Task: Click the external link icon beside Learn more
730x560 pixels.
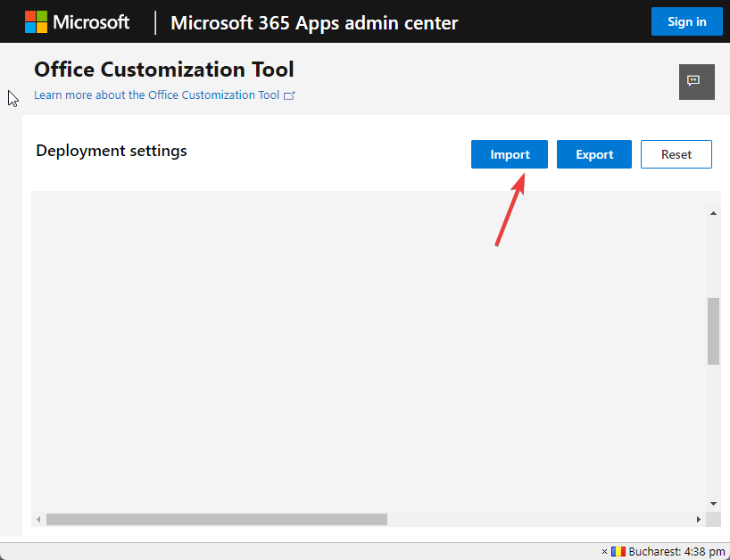Action: [289, 95]
